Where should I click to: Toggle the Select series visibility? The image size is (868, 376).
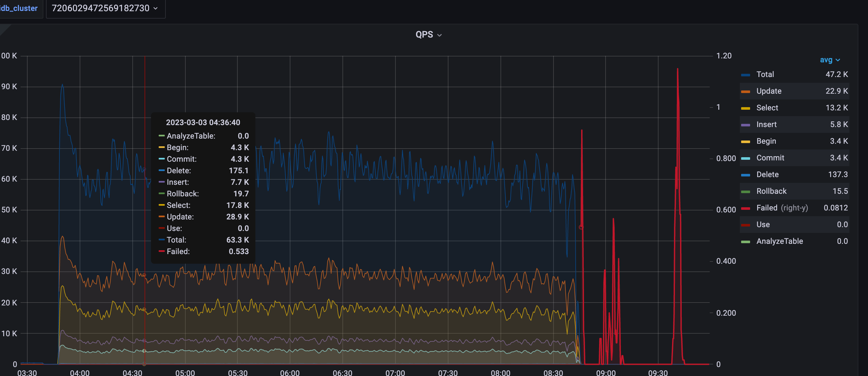(x=767, y=108)
